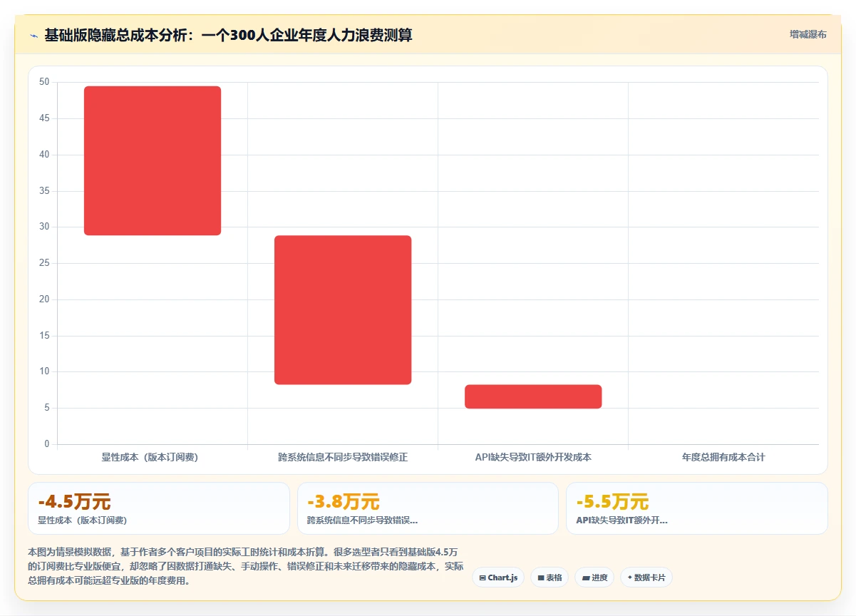This screenshot has height=616, width=856.
Task: Click the 进度 tag button
Action: click(x=594, y=577)
